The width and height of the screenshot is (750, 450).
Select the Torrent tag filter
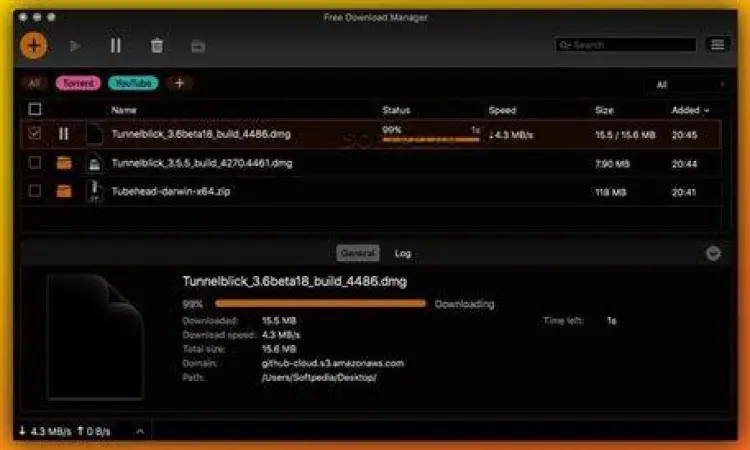click(x=78, y=83)
